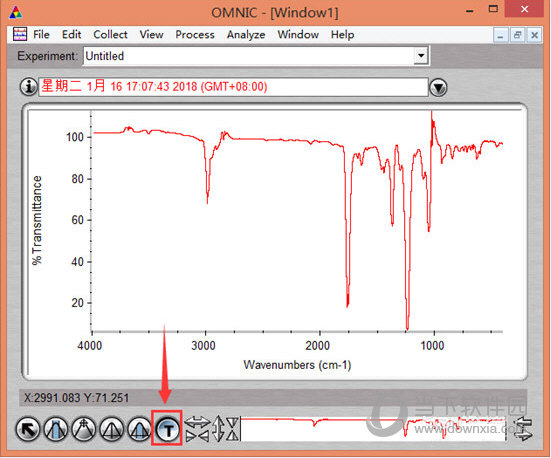
Task: Click the 100 transmittance axis value
Action: point(74,137)
